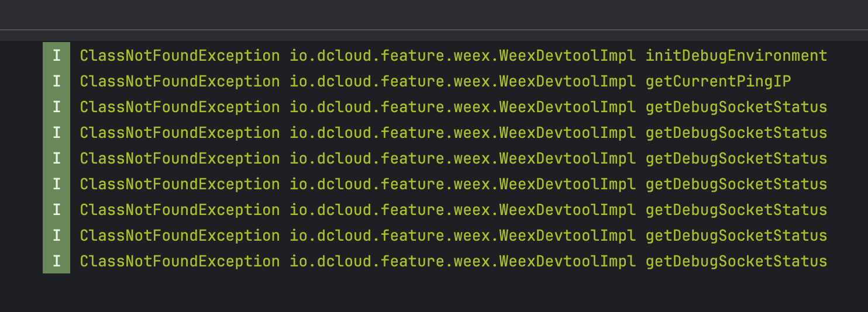This screenshot has width=868, height=312.
Task: Click the info badge on the seventh log line
Action: coord(56,210)
